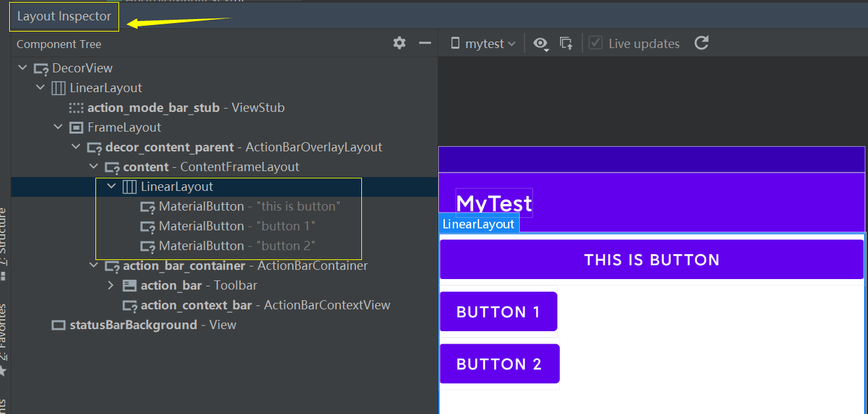Click BUTTON 1 in the device preview
Screen dimensions: 868x414
pyautogui.click(x=498, y=311)
